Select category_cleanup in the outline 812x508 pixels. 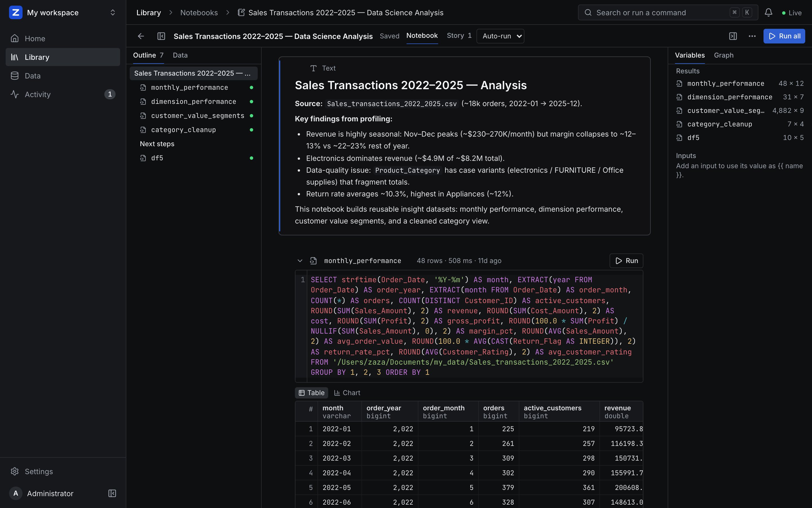pos(194,130)
